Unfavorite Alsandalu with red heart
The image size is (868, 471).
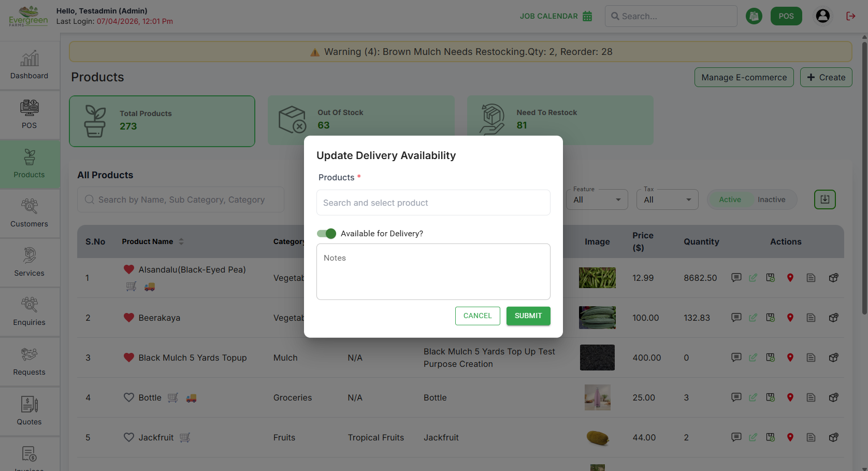click(129, 269)
